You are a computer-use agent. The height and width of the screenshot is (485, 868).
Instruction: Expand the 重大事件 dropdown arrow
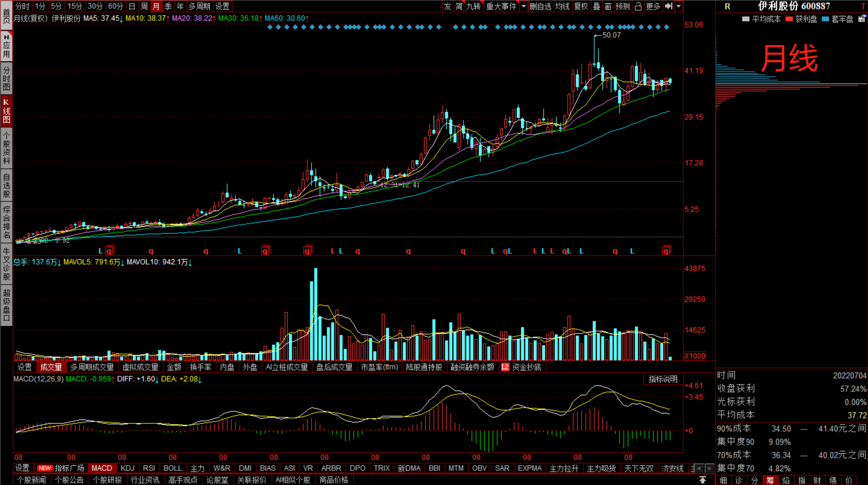[524, 6]
